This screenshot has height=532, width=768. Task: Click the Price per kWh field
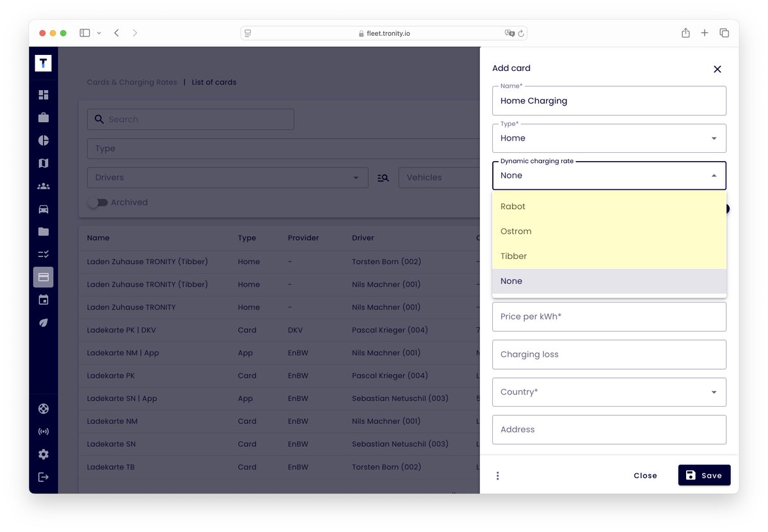[x=609, y=317]
